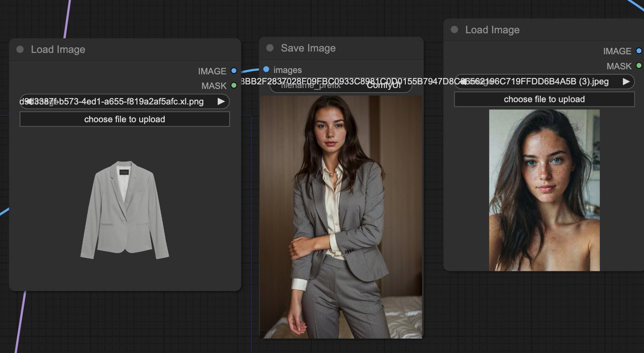This screenshot has height=353, width=644.
Task: Click choose file to upload under .xl.png
Action: click(x=125, y=119)
